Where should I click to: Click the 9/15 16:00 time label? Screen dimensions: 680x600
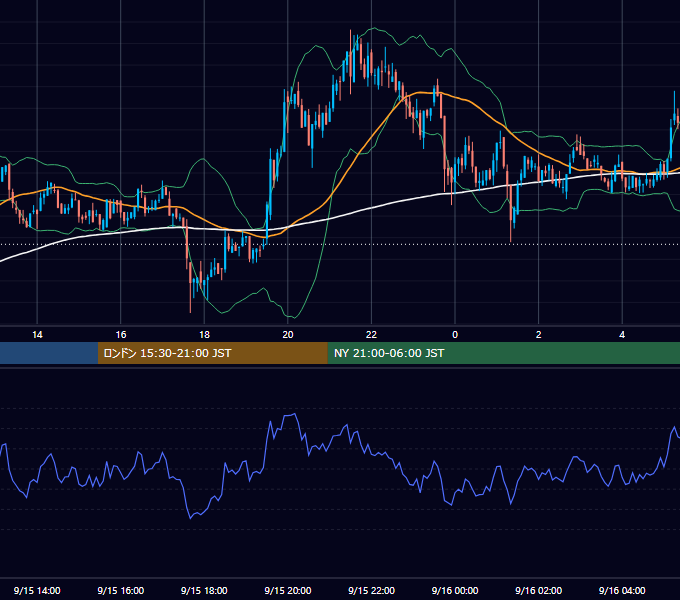tap(121, 590)
